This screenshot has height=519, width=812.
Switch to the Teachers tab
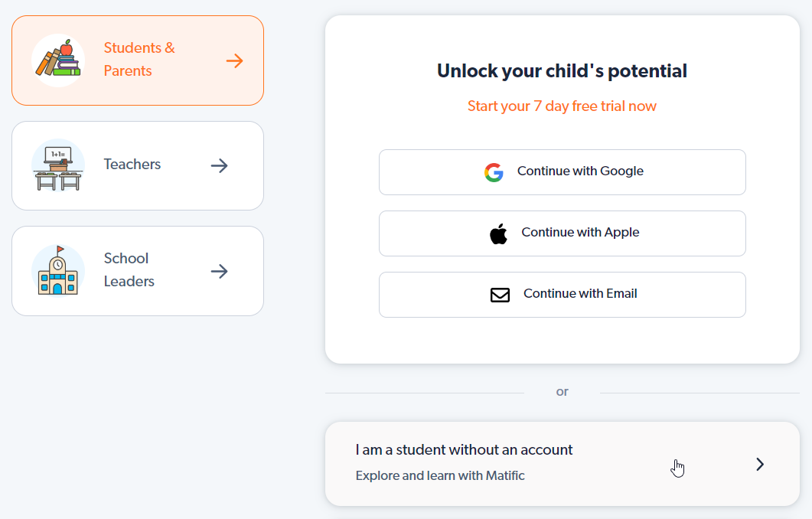[x=138, y=166]
